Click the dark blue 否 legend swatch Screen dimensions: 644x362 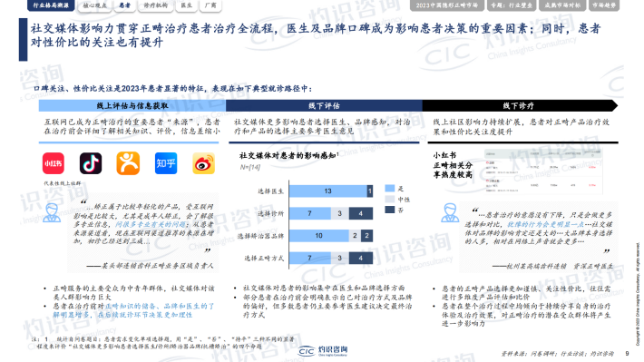pyautogui.click(x=390, y=210)
